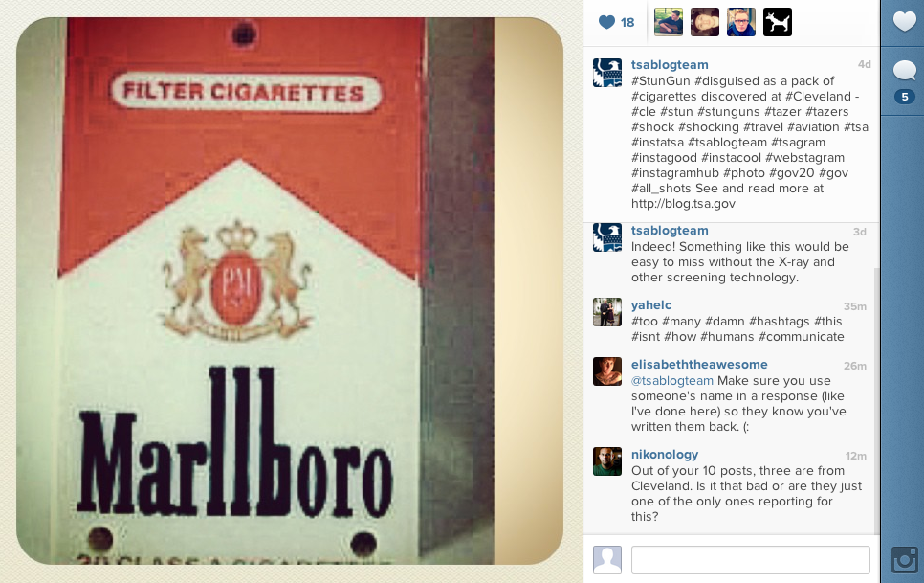924x583 pixels.
Task: Click the Marlboro cigarette pack photo
Action: coord(289,291)
